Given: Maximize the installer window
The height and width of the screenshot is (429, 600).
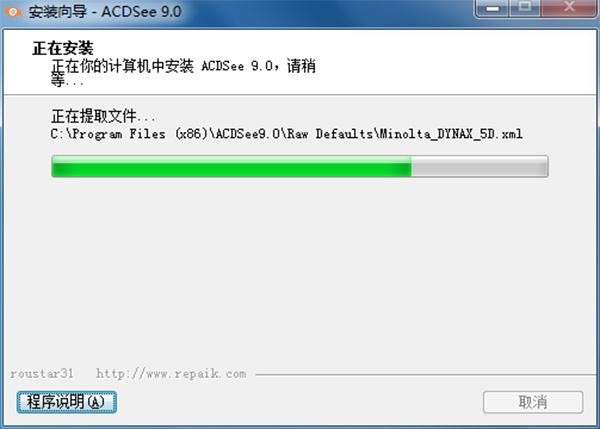Looking at the screenshot, I should [525, 7].
